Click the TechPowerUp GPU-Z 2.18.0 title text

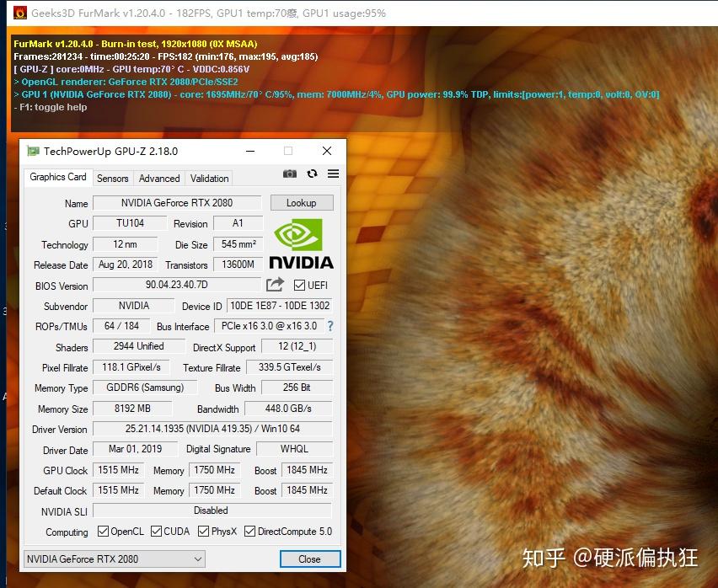pyautogui.click(x=110, y=151)
